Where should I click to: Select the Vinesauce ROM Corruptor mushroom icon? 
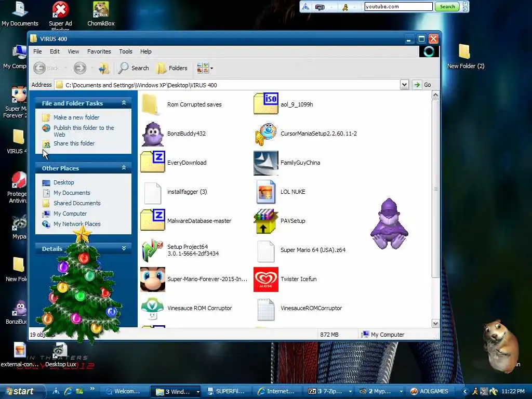click(153, 308)
